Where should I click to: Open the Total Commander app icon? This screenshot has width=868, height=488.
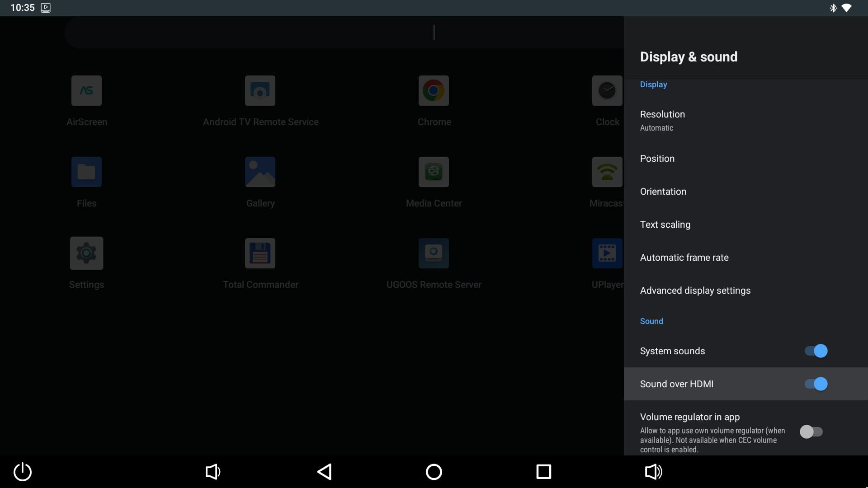[260, 253]
